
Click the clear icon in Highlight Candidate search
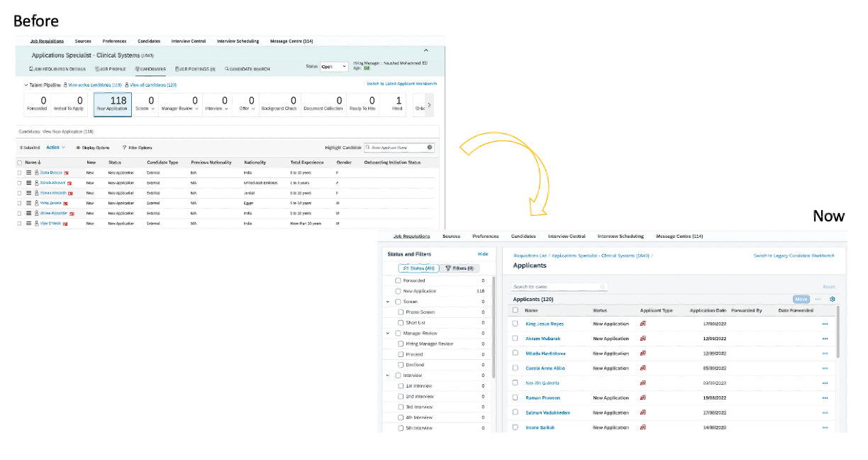click(x=431, y=147)
